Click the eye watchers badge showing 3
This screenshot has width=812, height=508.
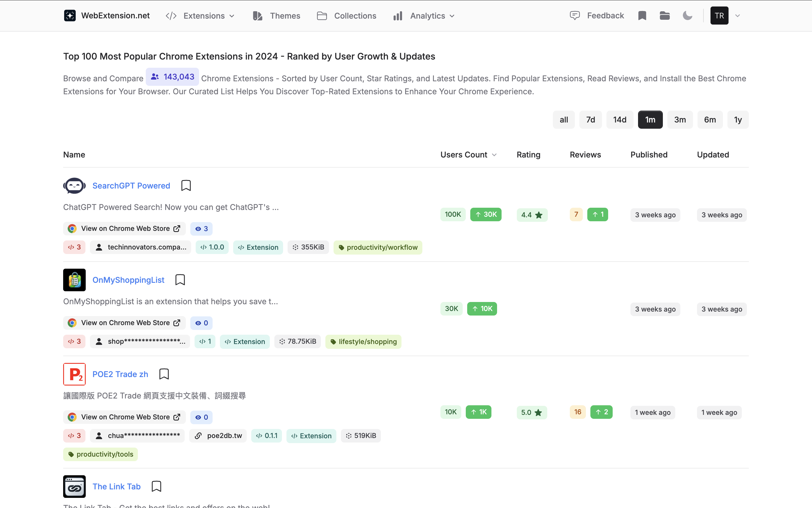pos(201,229)
